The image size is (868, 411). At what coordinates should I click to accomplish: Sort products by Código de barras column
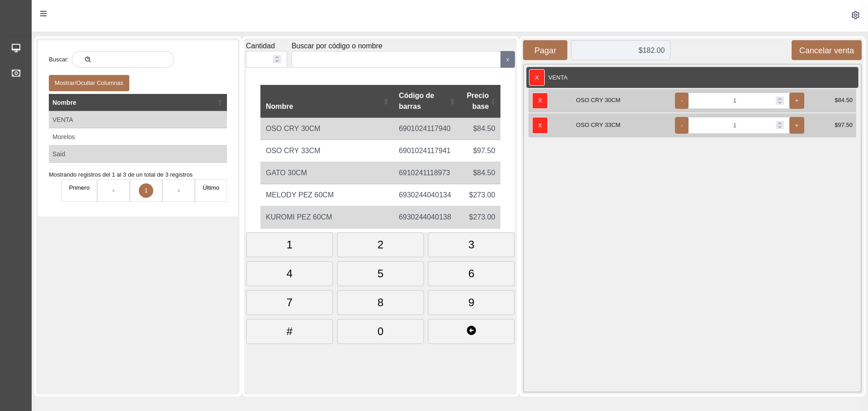[425, 102]
